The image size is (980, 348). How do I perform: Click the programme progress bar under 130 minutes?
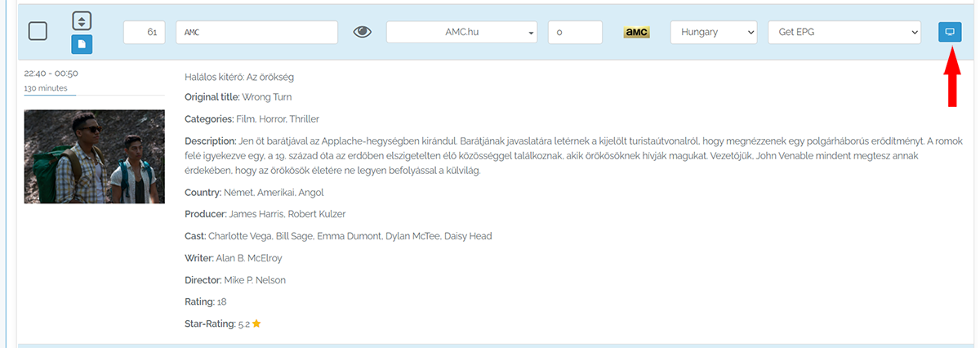51,96
